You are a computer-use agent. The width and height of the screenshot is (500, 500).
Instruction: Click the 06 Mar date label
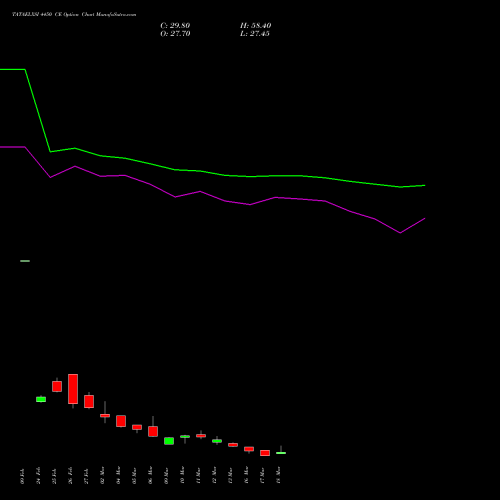click(x=150, y=475)
